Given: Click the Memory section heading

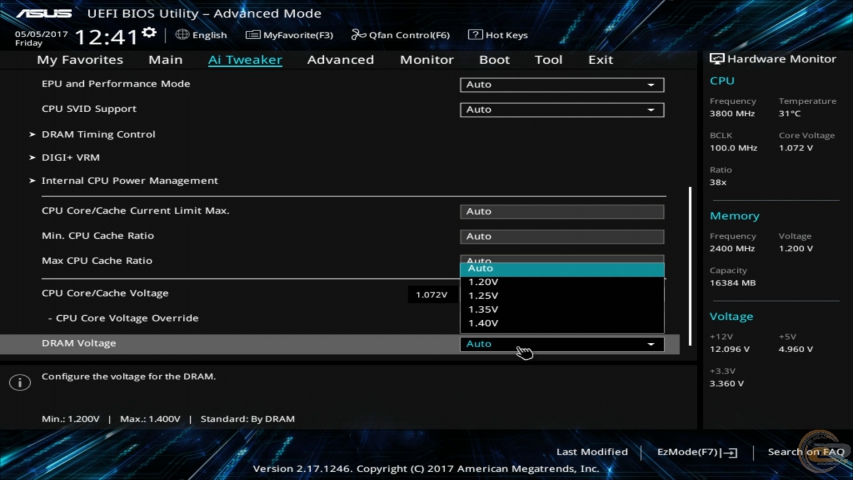Looking at the screenshot, I should pos(734,216).
